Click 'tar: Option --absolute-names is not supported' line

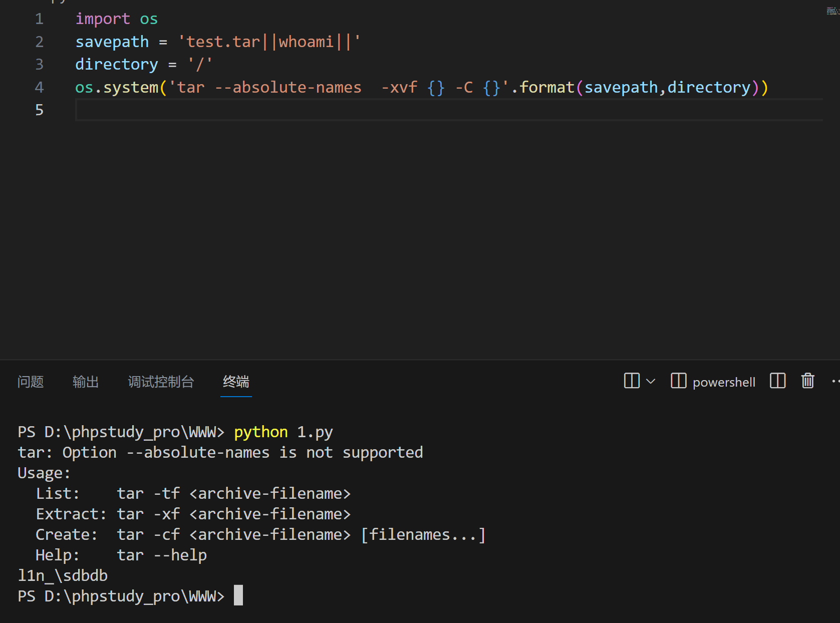pos(220,453)
